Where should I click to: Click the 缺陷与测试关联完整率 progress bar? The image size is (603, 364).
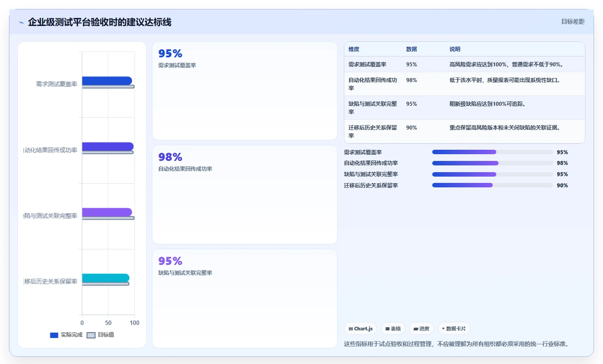pos(492,174)
